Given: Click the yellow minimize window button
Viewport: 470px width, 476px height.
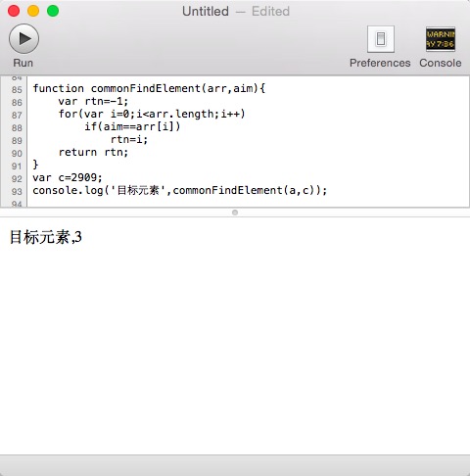Looking at the screenshot, I should click(x=33, y=11).
